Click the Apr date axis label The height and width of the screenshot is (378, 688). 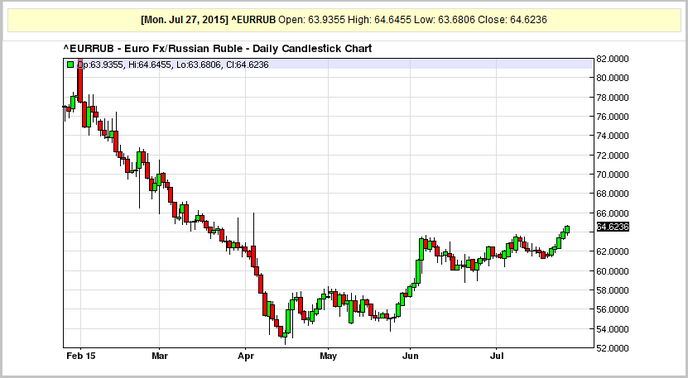tap(246, 356)
